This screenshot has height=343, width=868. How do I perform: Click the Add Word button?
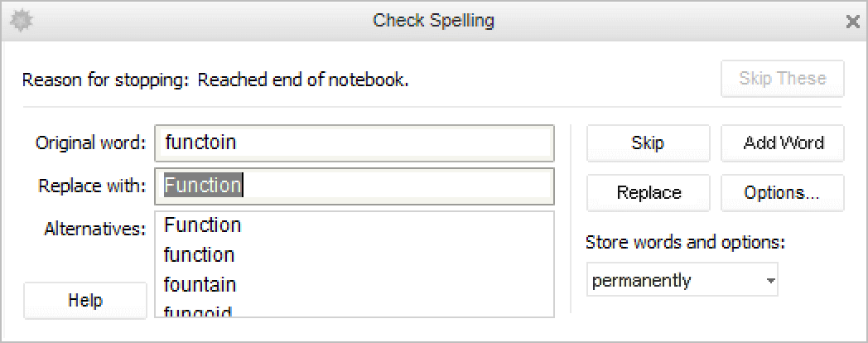click(x=783, y=143)
